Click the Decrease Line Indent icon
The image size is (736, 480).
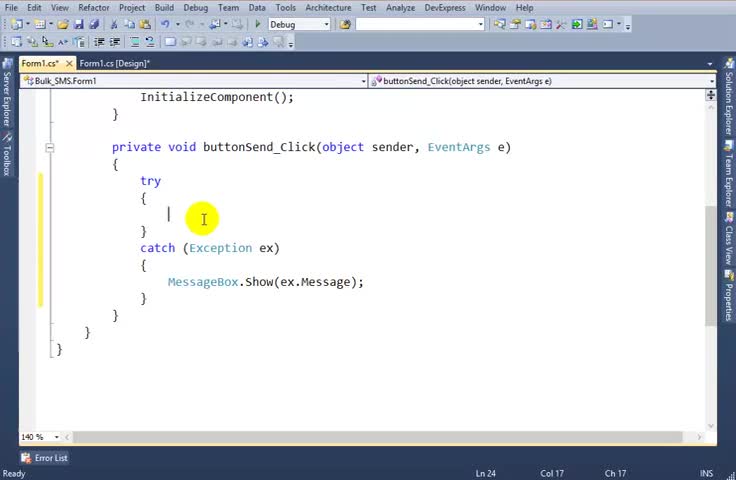[x=99, y=42]
